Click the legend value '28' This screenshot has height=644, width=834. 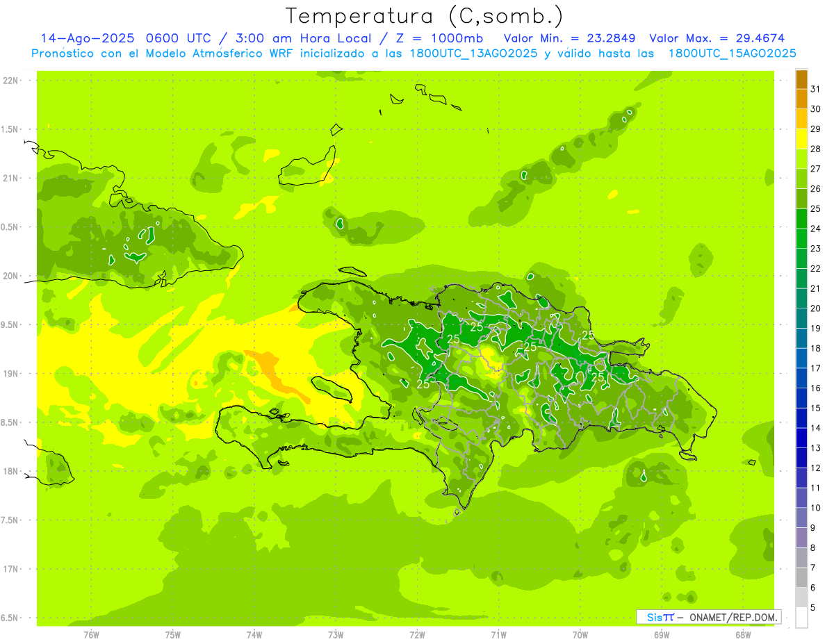[815, 149]
